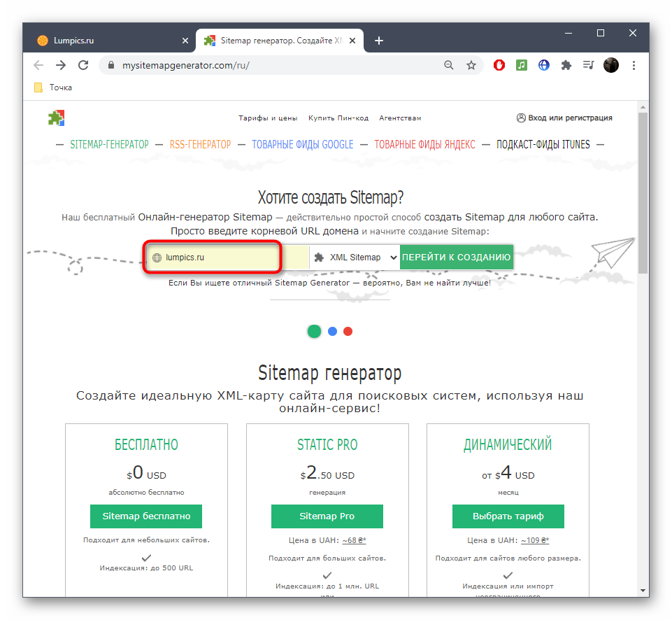
Task: Click the Chrome back arrow
Action: click(x=38, y=65)
